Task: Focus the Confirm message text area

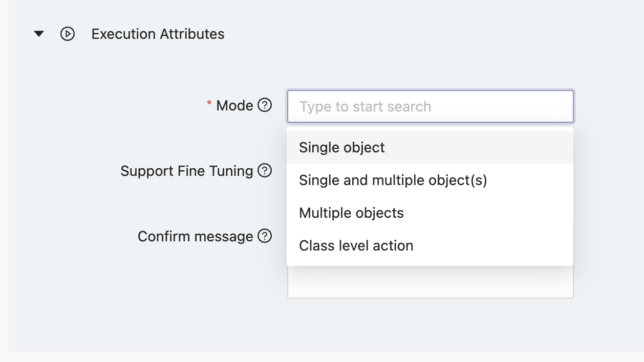Action: [x=430, y=284]
